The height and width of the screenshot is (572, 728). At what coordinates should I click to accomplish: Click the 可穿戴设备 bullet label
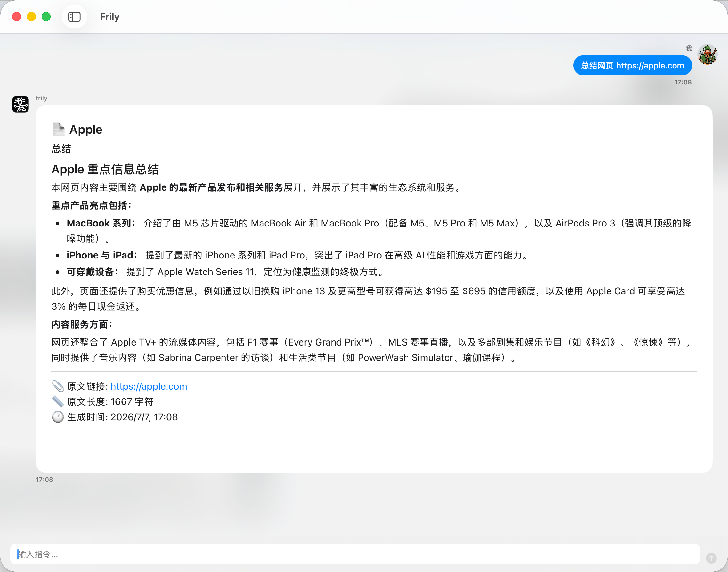[x=93, y=272]
